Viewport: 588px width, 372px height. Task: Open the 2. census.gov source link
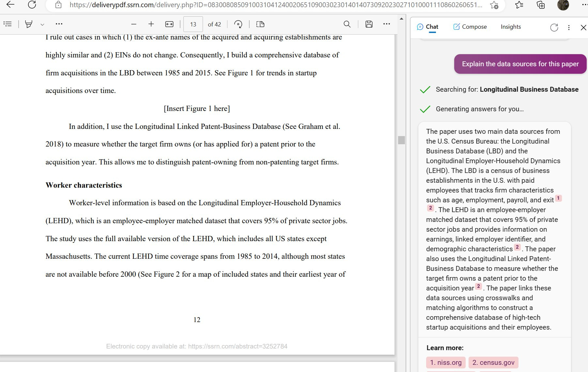click(493, 363)
